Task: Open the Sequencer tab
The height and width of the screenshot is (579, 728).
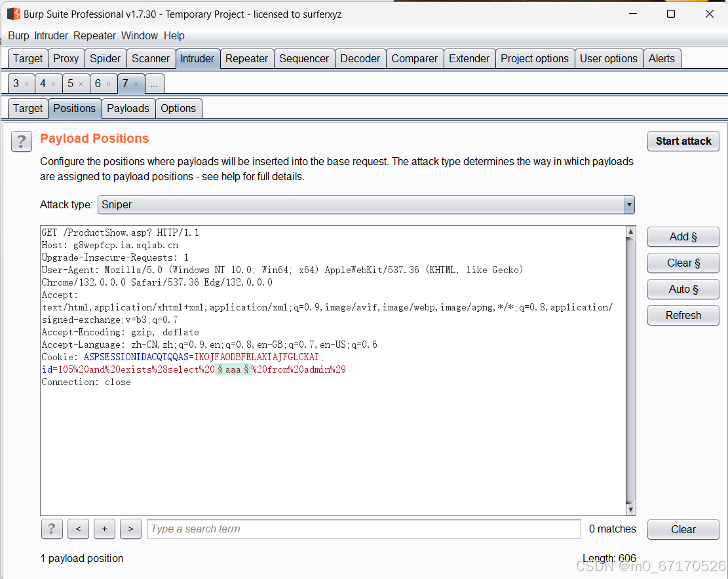Action: (x=304, y=58)
